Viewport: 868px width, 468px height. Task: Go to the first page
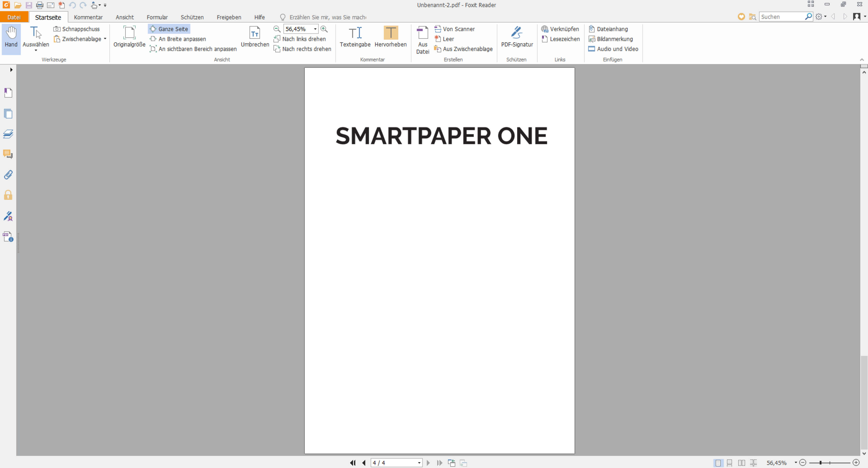point(353,463)
